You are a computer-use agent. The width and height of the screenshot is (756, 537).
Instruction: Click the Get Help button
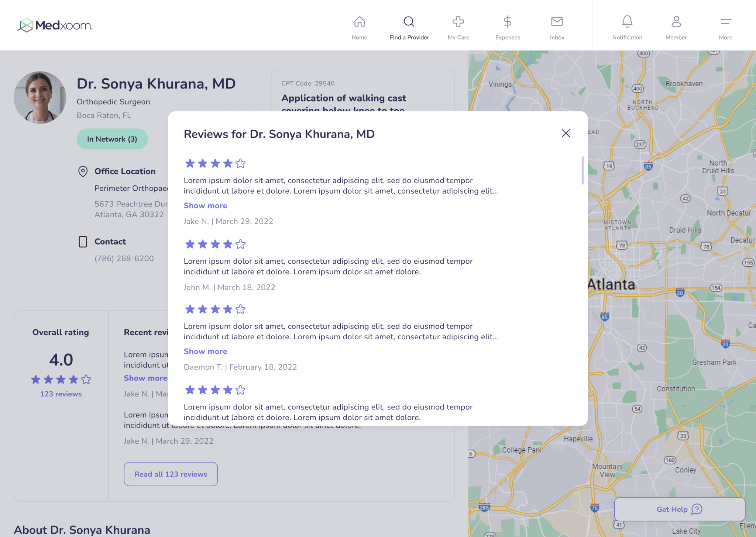[x=680, y=509]
